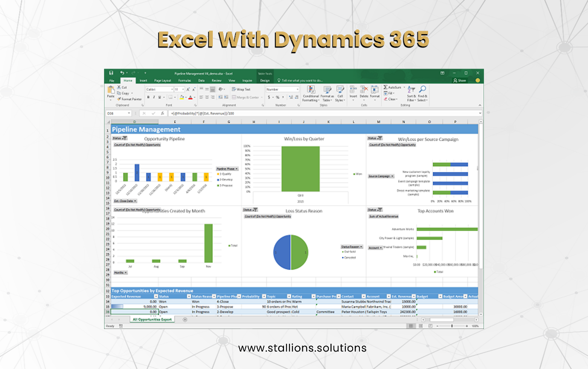Switch to the Insert ribbon tab
588x369 pixels.
[143, 81]
